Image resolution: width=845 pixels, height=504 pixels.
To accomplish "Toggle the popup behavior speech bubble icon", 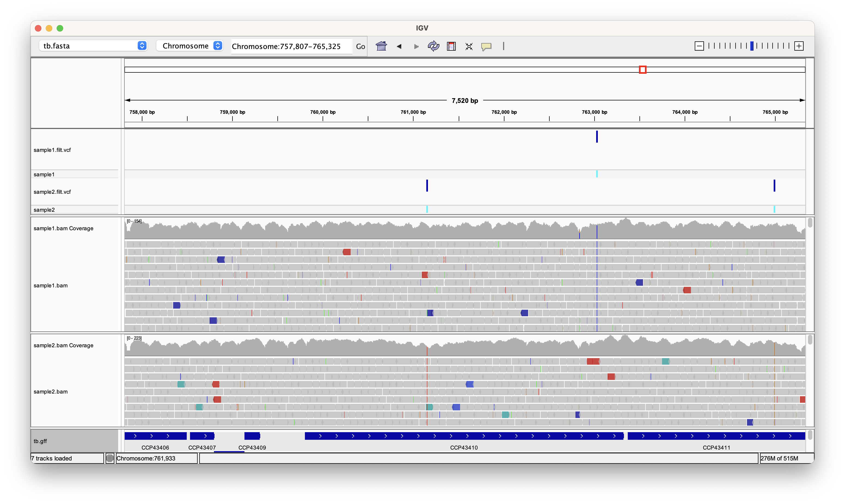I will click(486, 46).
